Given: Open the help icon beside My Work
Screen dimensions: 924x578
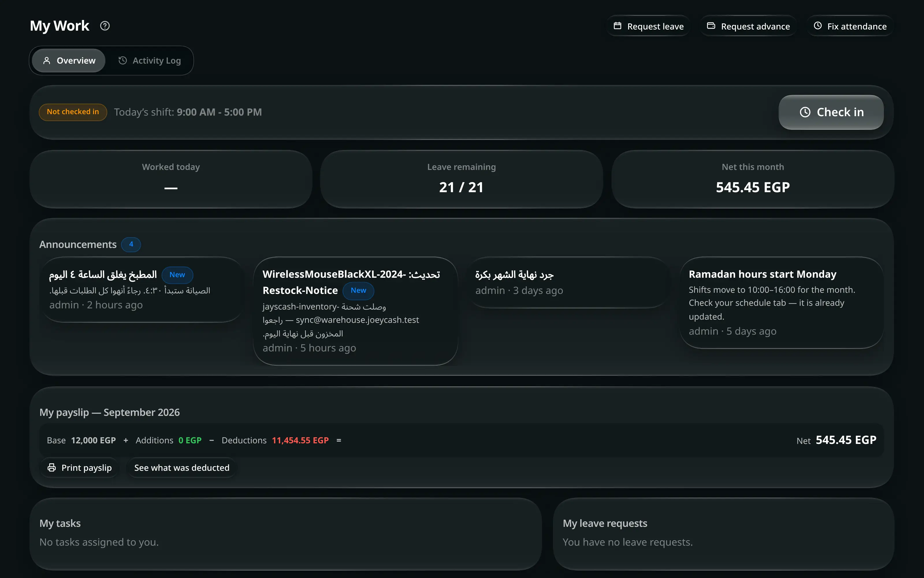Looking at the screenshot, I should [105, 26].
